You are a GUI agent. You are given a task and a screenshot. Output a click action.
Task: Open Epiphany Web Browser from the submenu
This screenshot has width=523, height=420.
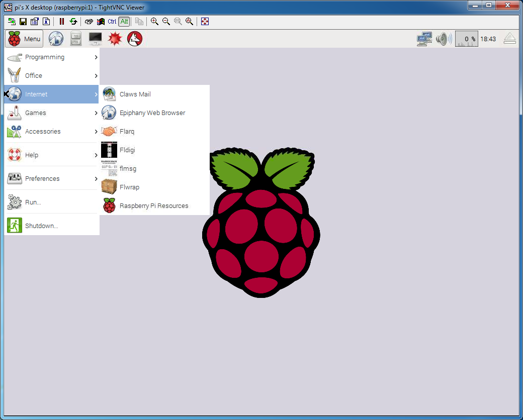155,113
